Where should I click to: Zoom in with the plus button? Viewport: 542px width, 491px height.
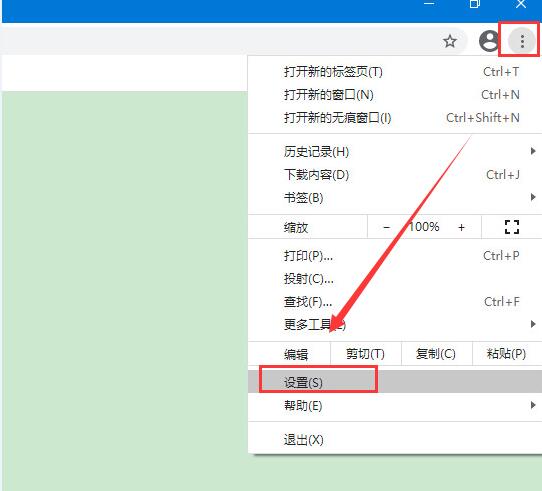tap(461, 227)
